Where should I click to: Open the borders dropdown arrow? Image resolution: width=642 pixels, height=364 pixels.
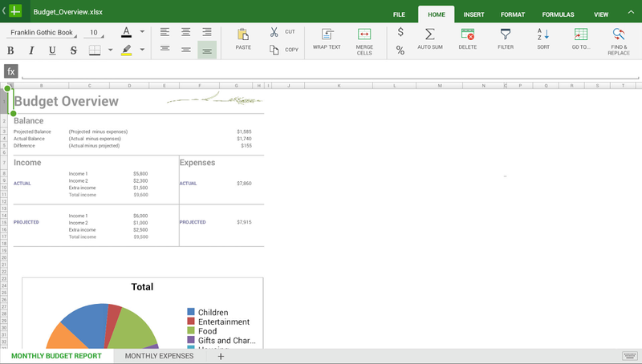110,50
